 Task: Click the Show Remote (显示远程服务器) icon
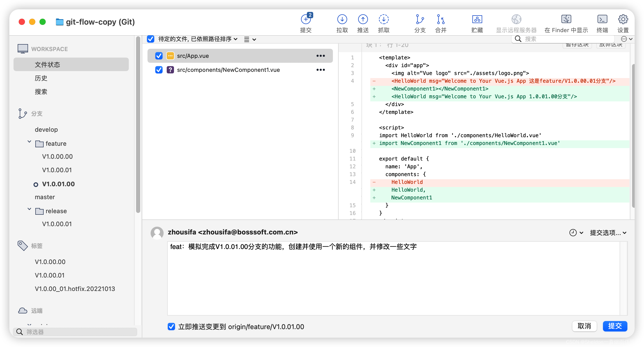(x=516, y=19)
